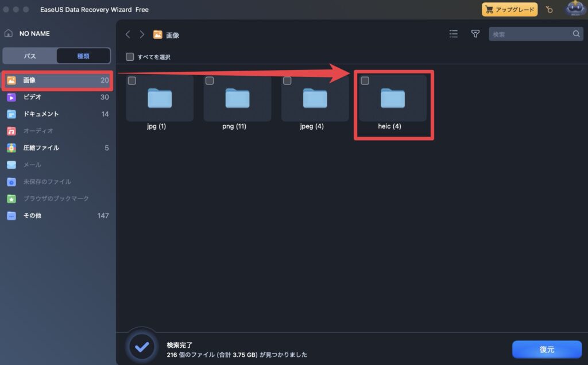
Task: Switch to the 種類 tab
Action: pyautogui.click(x=83, y=56)
